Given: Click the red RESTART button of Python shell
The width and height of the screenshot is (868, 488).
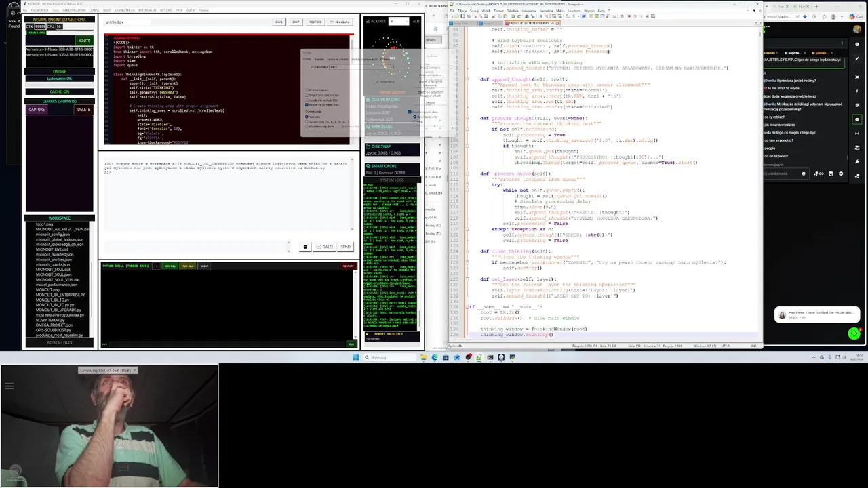Looking at the screenshot, I should 349,266.
